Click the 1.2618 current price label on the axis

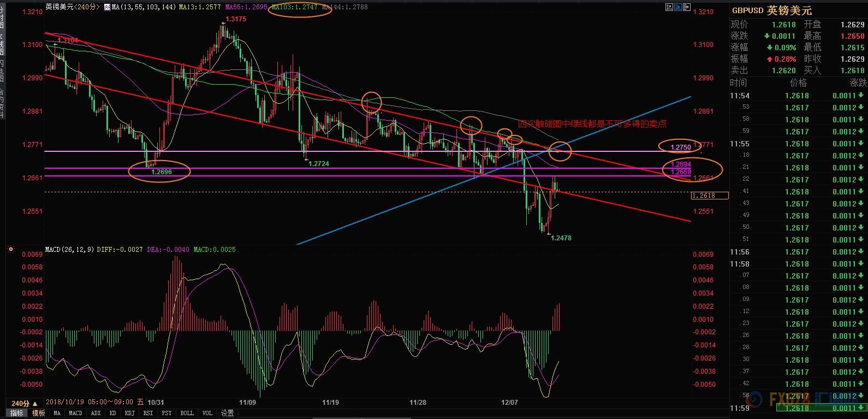click(x=710, y=196)
